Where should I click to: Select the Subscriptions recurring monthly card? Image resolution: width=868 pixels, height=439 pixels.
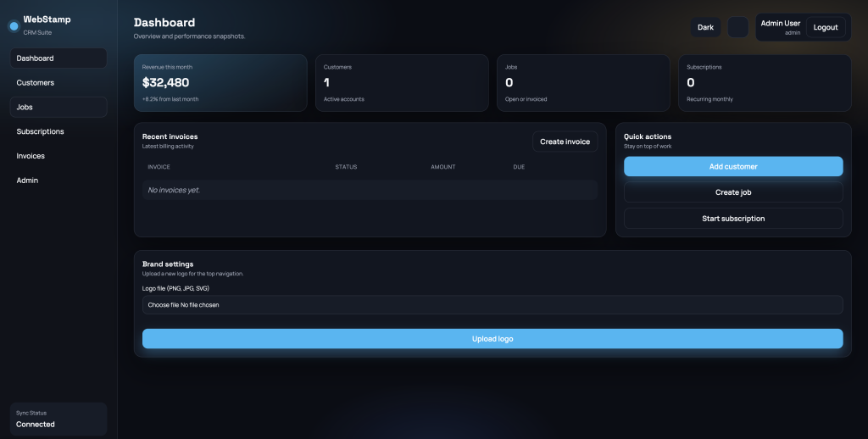point(765,83)
